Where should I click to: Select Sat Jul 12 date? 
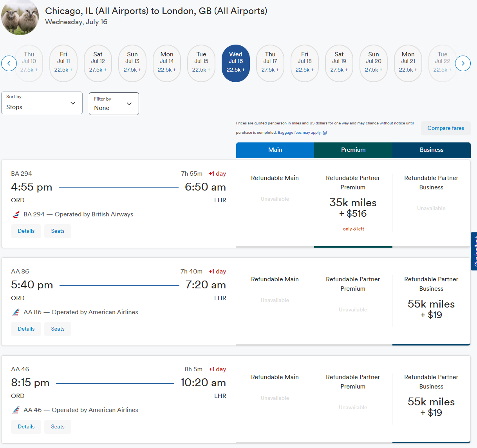pyautogui.click(x=98, y=63)
